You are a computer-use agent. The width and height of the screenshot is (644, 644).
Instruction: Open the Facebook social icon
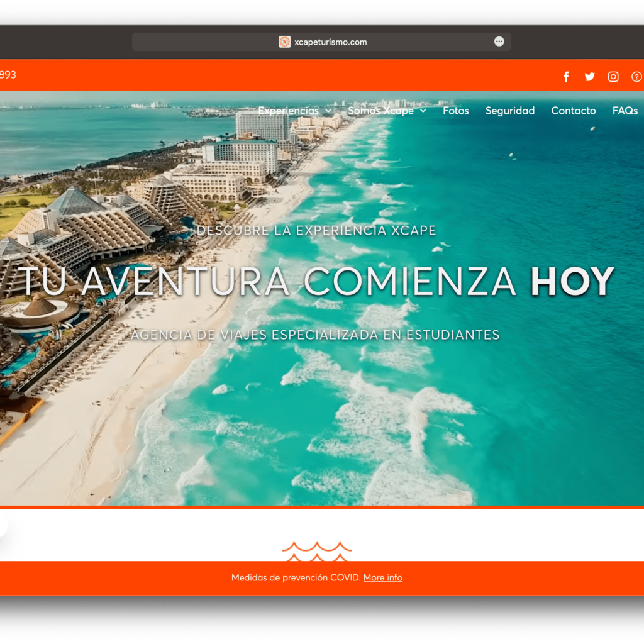pyautogui.click(x=566, y=77)
